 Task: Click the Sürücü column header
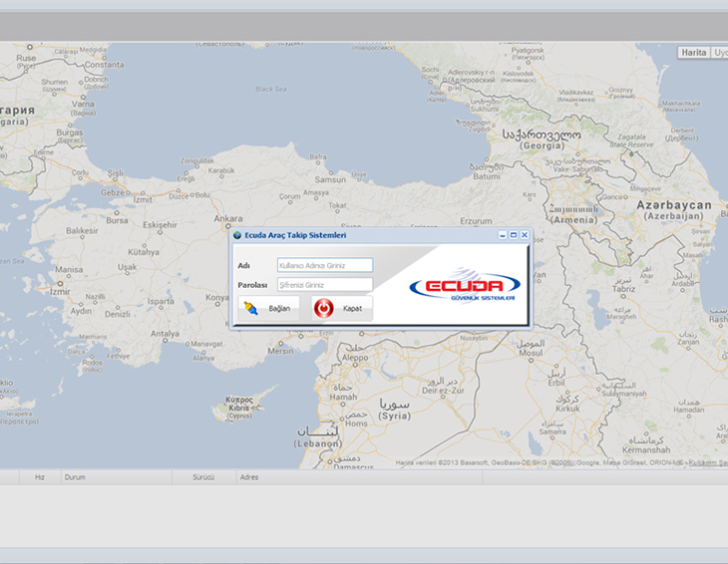203,477
